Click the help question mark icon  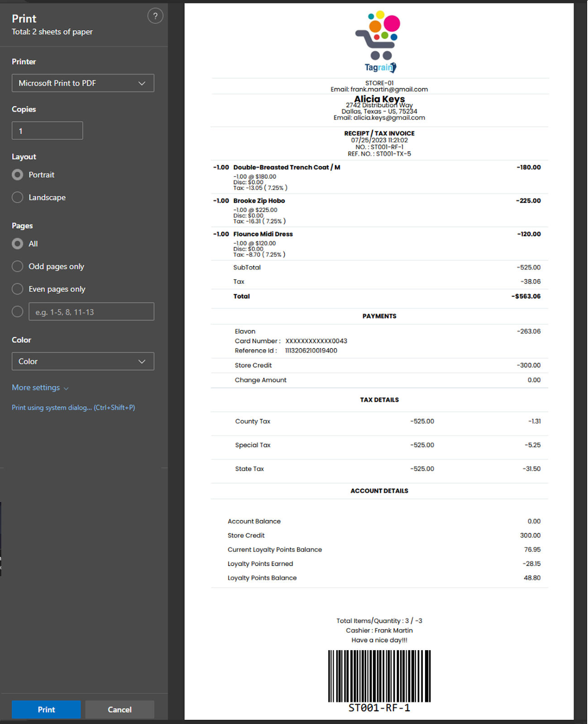pyautogui.click(x=155, y=16)
